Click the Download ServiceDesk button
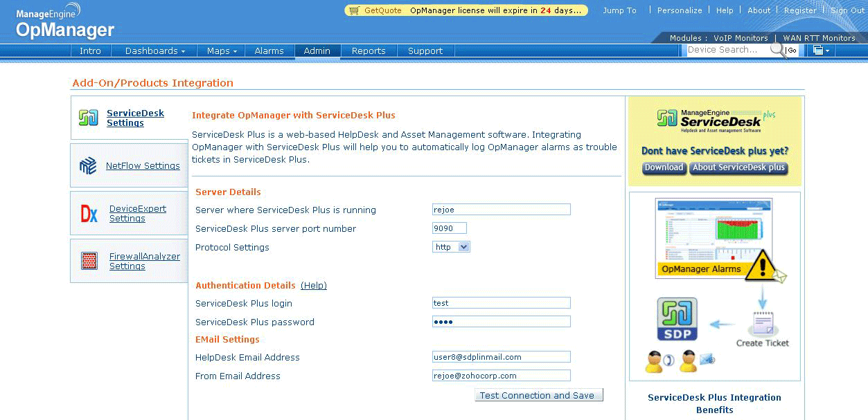The image size is (868, 420). pyautogui.click(x=664, y=167)
